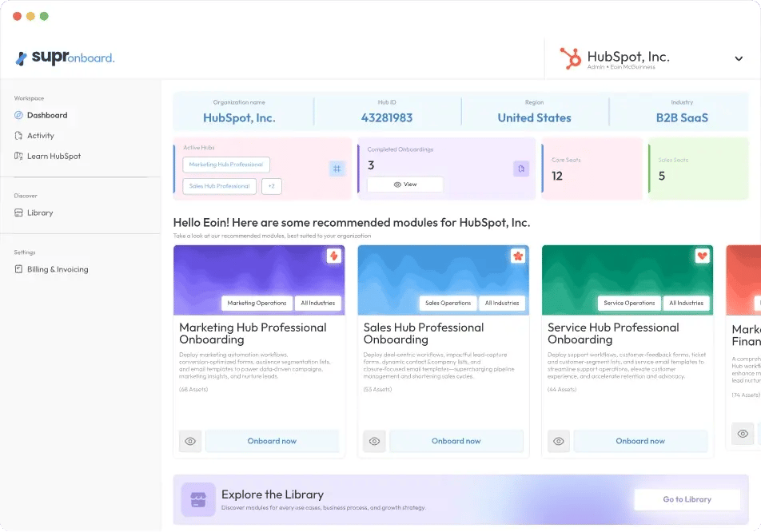Onboard now for Service Hub Professional
This screenshot has width=761, height=532.
(640, 441)
